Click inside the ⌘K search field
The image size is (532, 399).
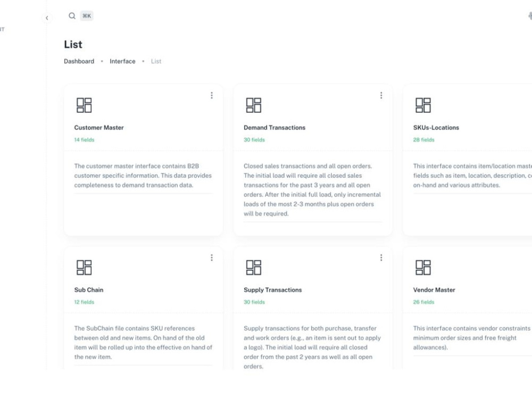tap(86, 15)
